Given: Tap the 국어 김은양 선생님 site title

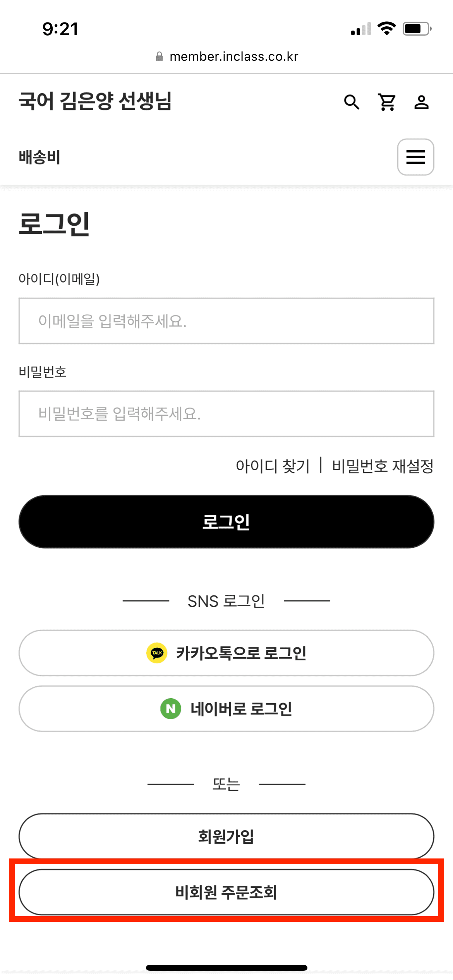Looking at the screenshot, I should [x=95, y=102].
